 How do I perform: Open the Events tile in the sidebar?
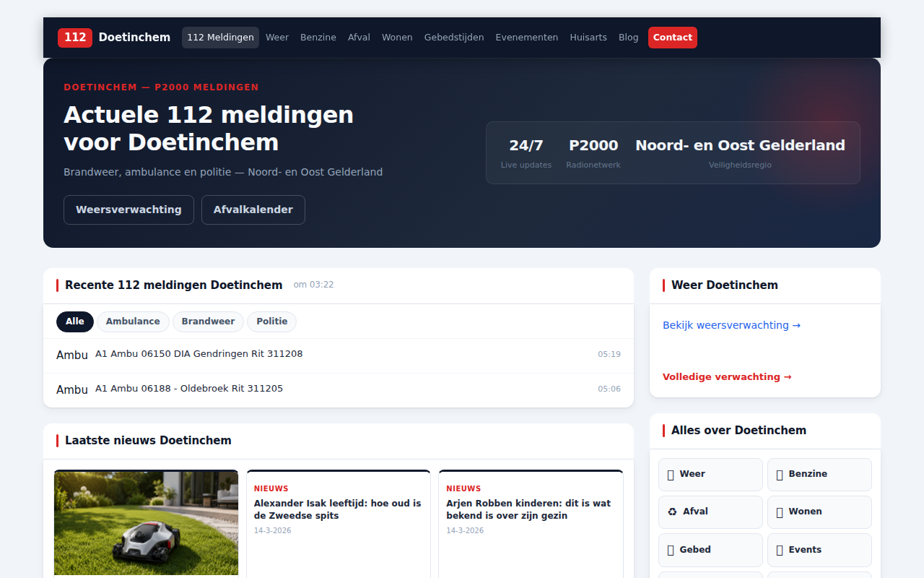click(x=819, y=550)
